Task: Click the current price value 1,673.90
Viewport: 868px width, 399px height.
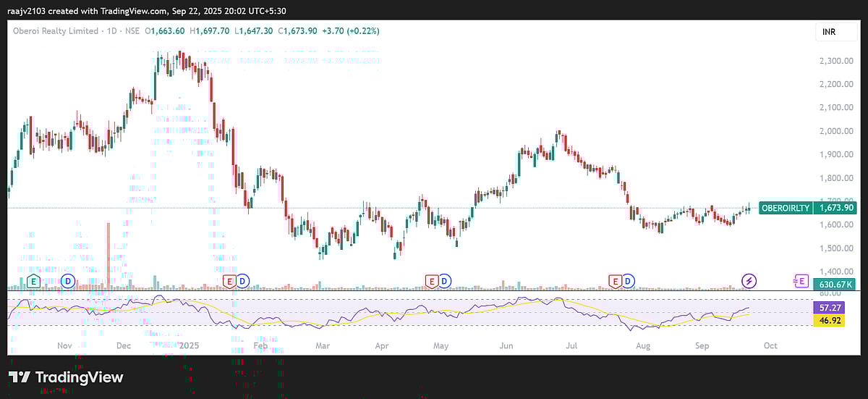Action: (x=836, y=208)
